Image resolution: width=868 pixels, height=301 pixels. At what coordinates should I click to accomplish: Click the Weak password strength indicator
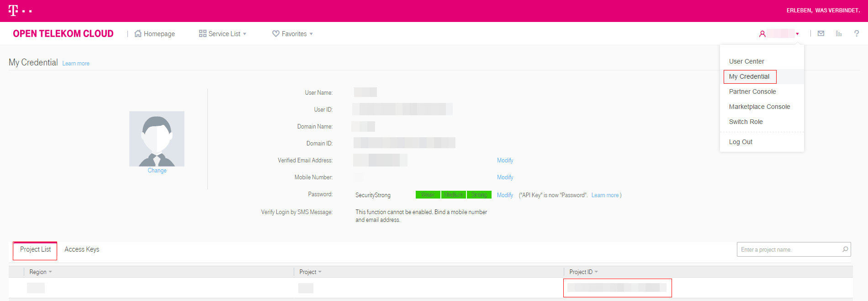428,195
